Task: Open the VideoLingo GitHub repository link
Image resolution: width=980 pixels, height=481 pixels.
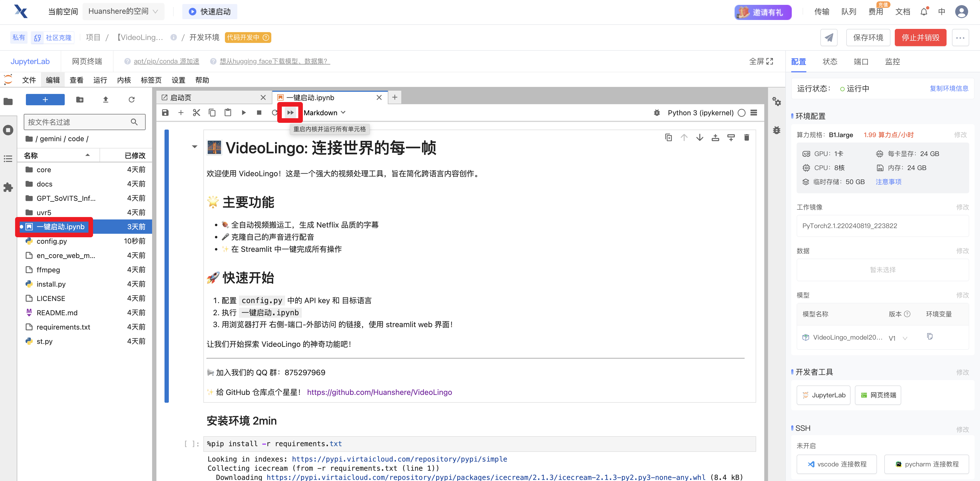Action: (379, 392)
